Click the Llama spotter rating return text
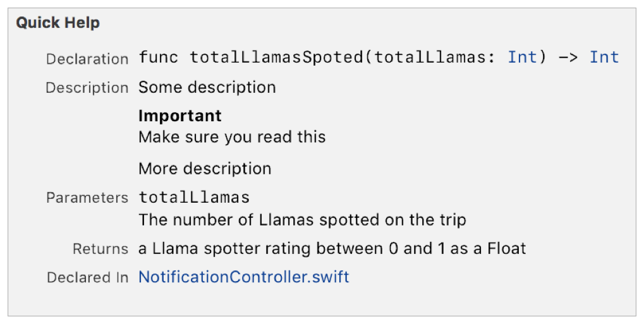Image resolution: width=644 pixels, height=324 pixels. 332,248
